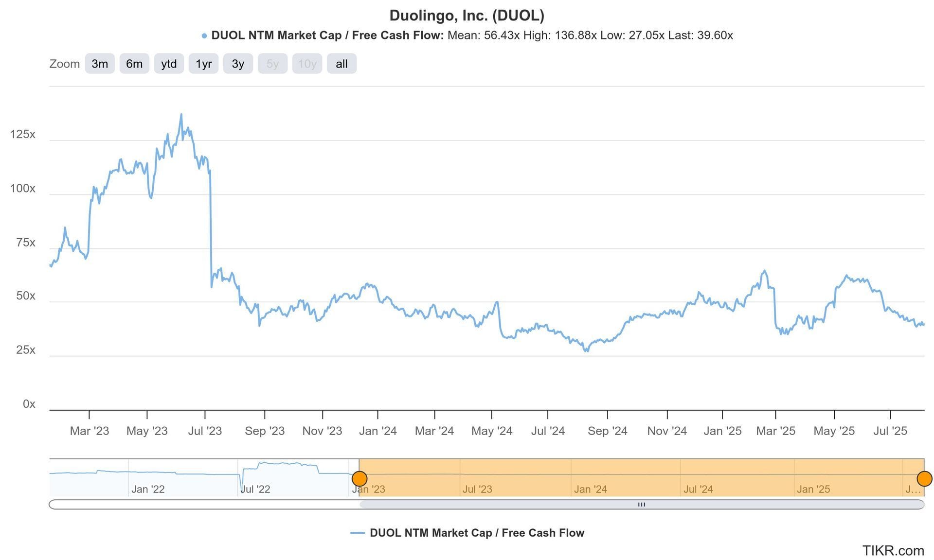The height and width of the screenshot is (560, 934).
Task: Set the zoom range to 1yr
Action: [x=203, y=64]
